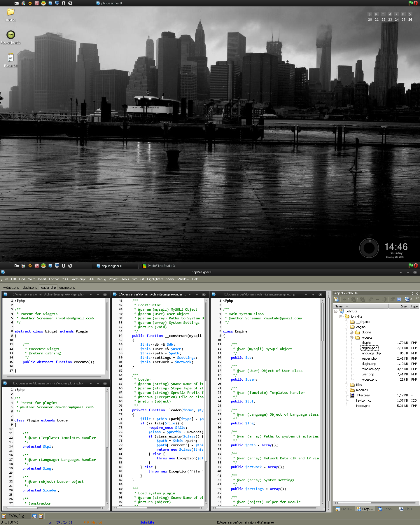This screenshot has height=525, width=420.
Task: Show more Project toolbar buttons via chevron
Action: coord(417,298)
